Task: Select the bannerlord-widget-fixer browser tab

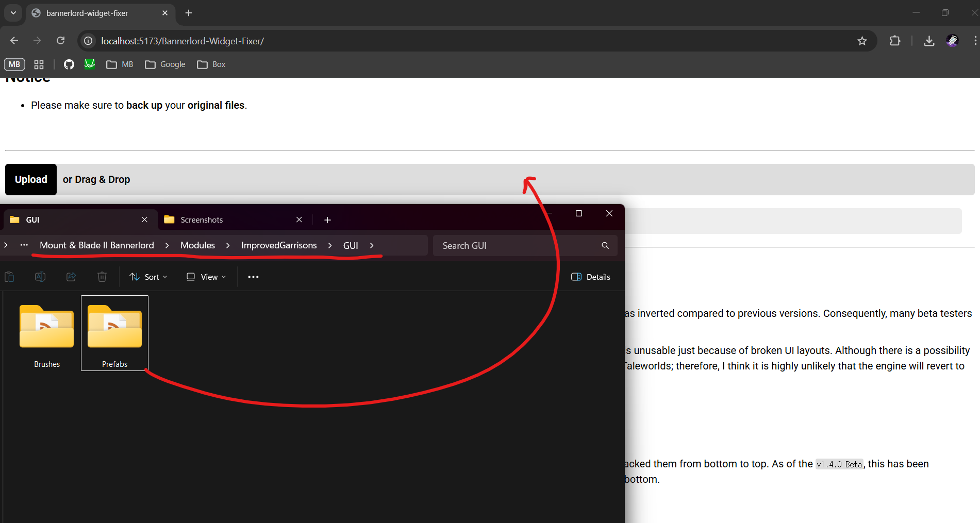Action: point(88,13)
